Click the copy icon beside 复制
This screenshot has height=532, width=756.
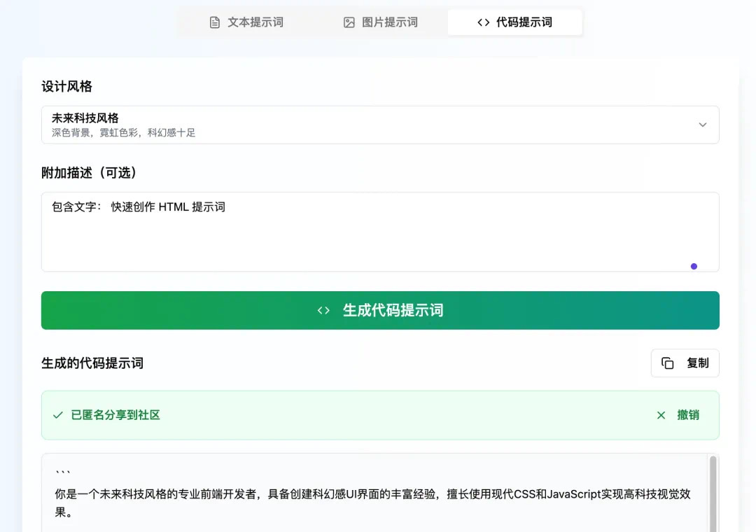[x=668, y=363]
